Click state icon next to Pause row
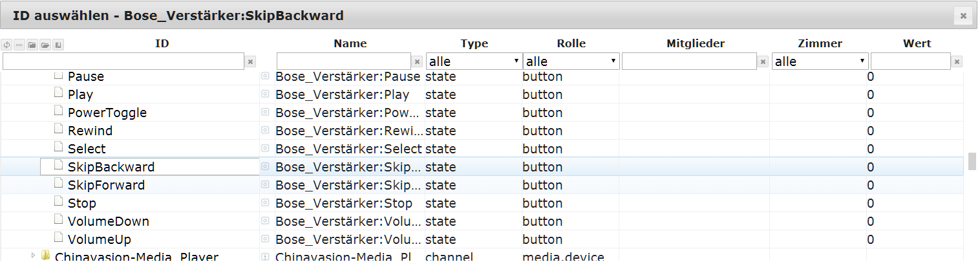 265,76
